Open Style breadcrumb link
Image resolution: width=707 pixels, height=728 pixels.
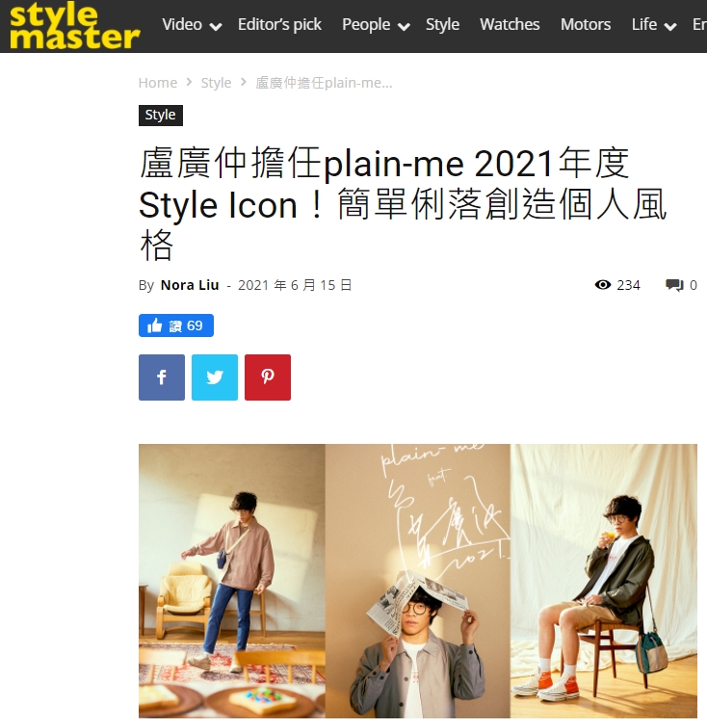pyautogui.click(x=216, y=83)
